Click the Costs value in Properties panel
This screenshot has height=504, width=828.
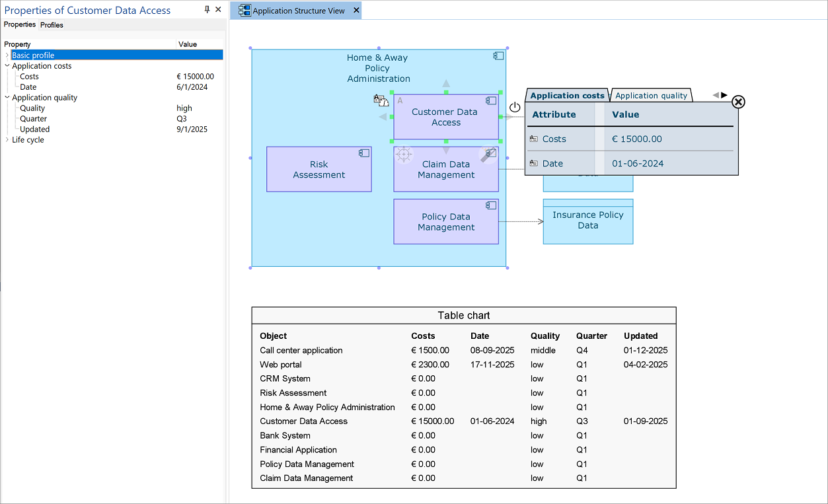point(195,77)
